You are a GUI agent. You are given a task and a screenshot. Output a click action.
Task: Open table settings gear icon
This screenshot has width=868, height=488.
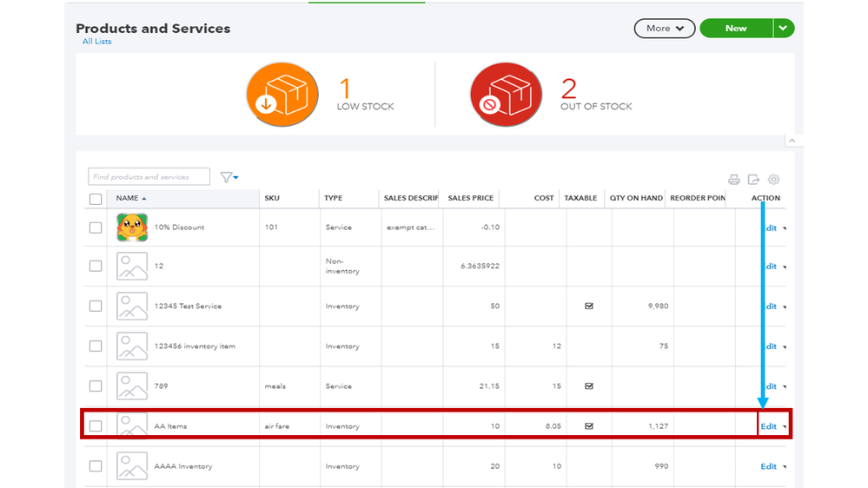(x=773, y=180)
